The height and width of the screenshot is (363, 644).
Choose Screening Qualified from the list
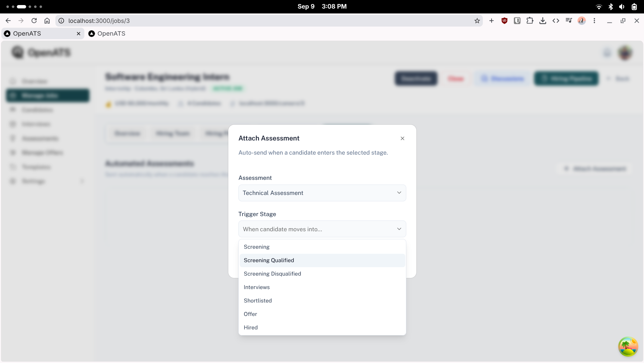(322, 260)
